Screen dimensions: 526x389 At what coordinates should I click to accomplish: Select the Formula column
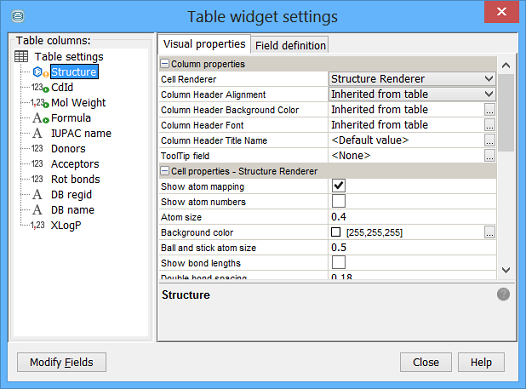[71, 118]
